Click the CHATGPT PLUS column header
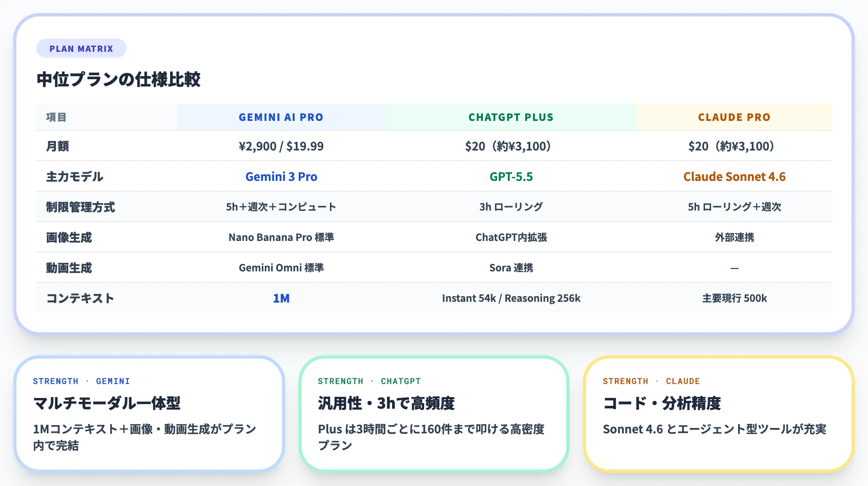 tap(511, 117)
